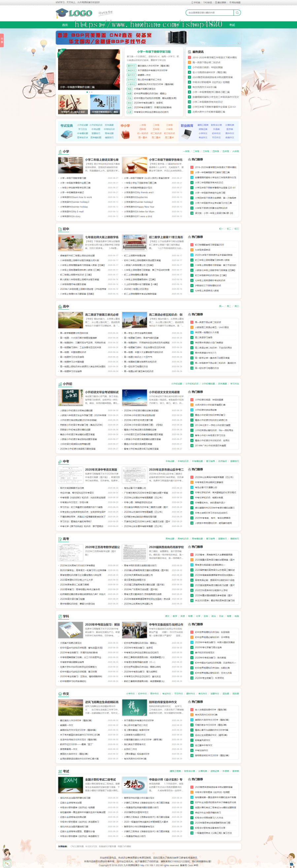Viewport: 297px width, 868px height.
Task: Click the graduation cap LOGO image
Action: (x=74, y=13)
